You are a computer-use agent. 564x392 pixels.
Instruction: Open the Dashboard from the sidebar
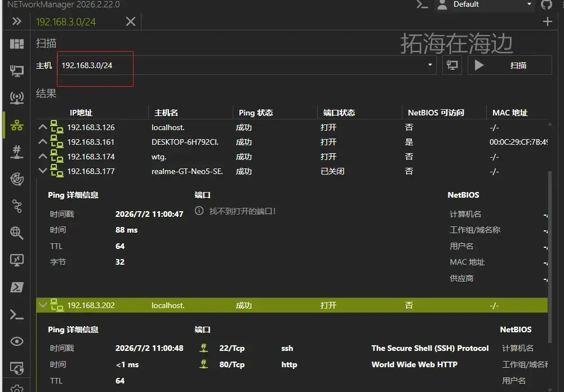pyautogui.click(x=16, y=44)
